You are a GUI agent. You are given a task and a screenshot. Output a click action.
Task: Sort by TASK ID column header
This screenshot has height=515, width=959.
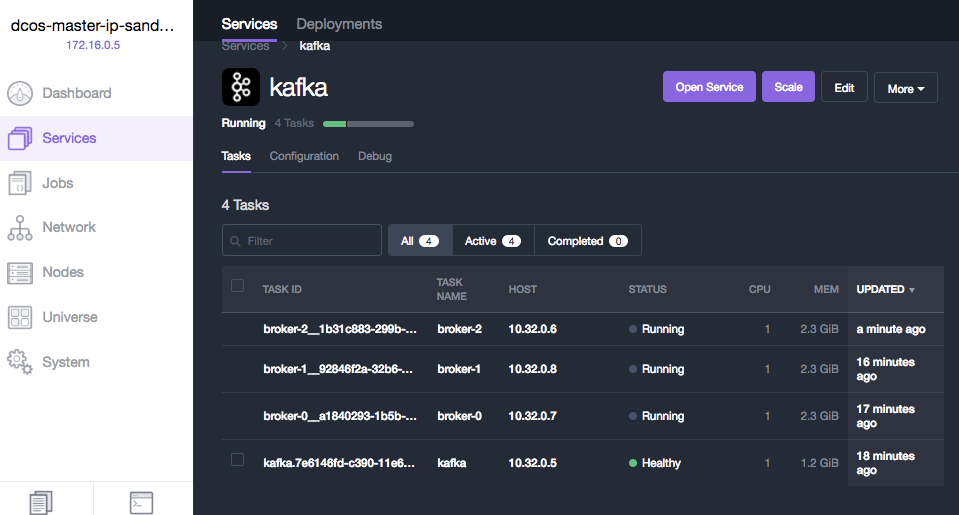tap(282, 289)
